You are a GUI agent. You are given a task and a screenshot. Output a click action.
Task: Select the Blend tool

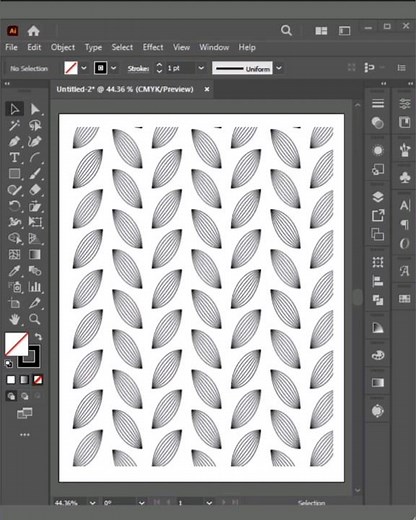pyautogui.click(x=35, y=271)
